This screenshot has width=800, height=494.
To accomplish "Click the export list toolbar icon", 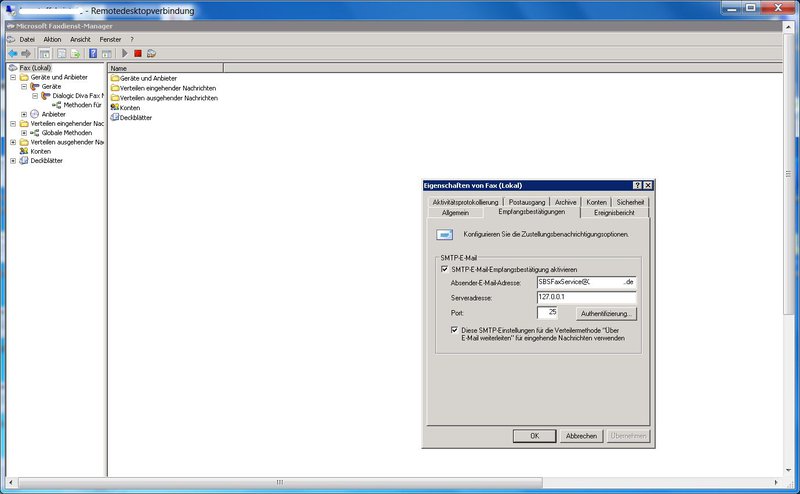I will [76, 54].
